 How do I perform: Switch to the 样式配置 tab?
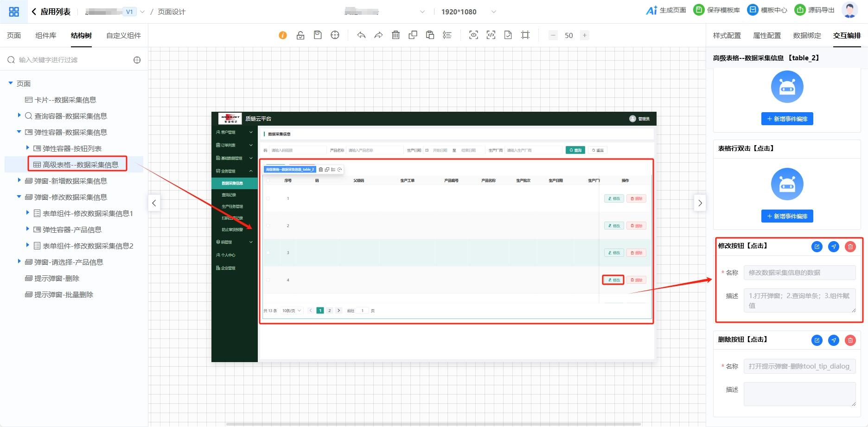pos(727,35)
